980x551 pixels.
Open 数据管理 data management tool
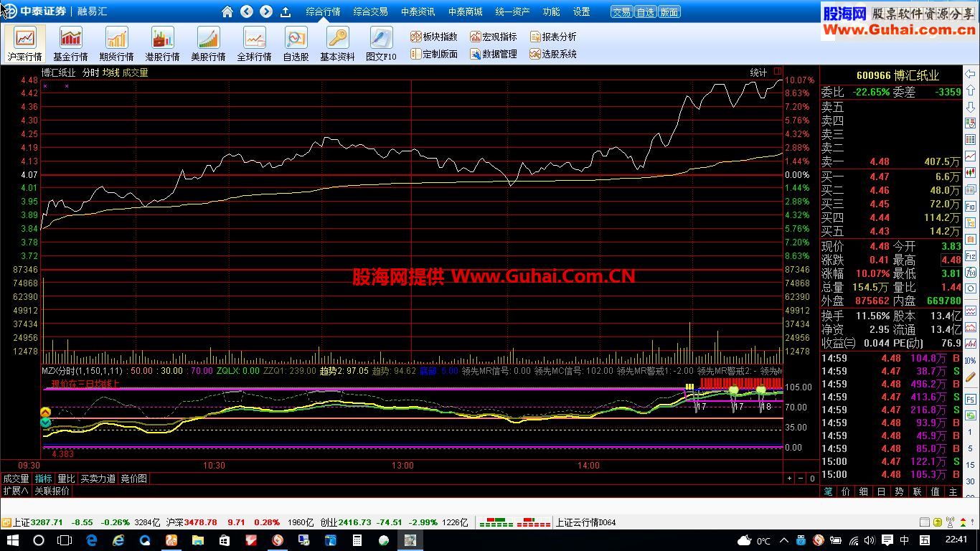tap(493, 54)
